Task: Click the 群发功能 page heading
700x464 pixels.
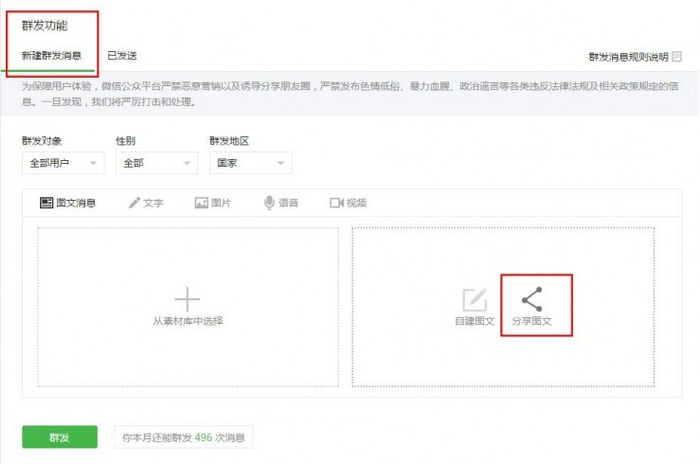Action: tap(45, 25)
